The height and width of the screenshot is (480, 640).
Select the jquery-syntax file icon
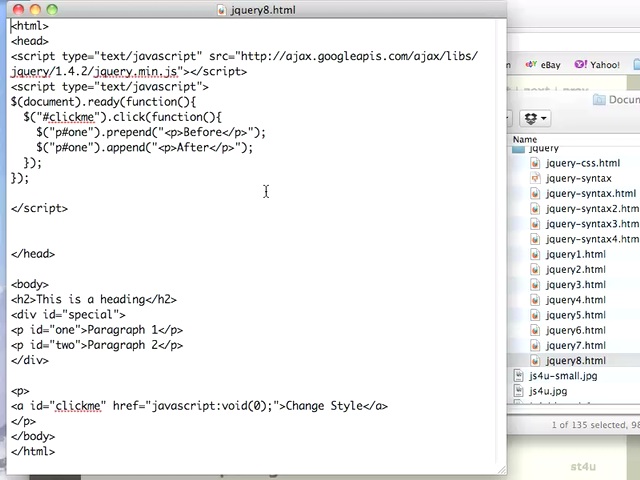[535, 178]
